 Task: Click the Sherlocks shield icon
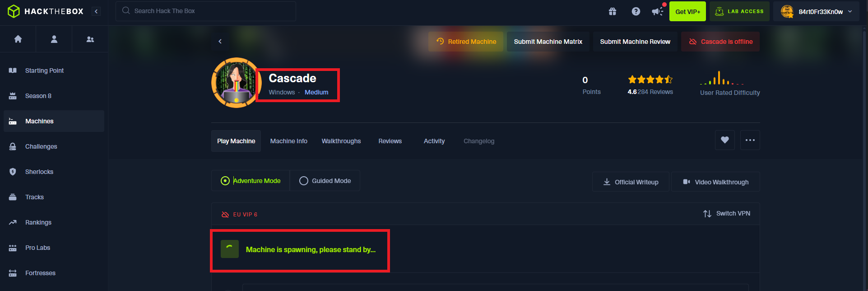pos(13,172)
